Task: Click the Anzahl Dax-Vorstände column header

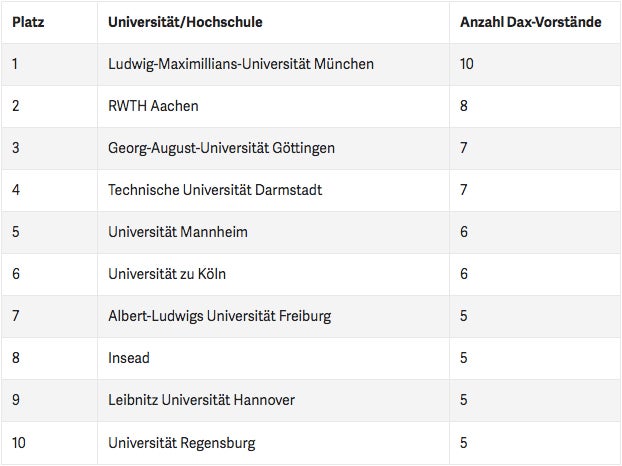Action: (531, 22)
